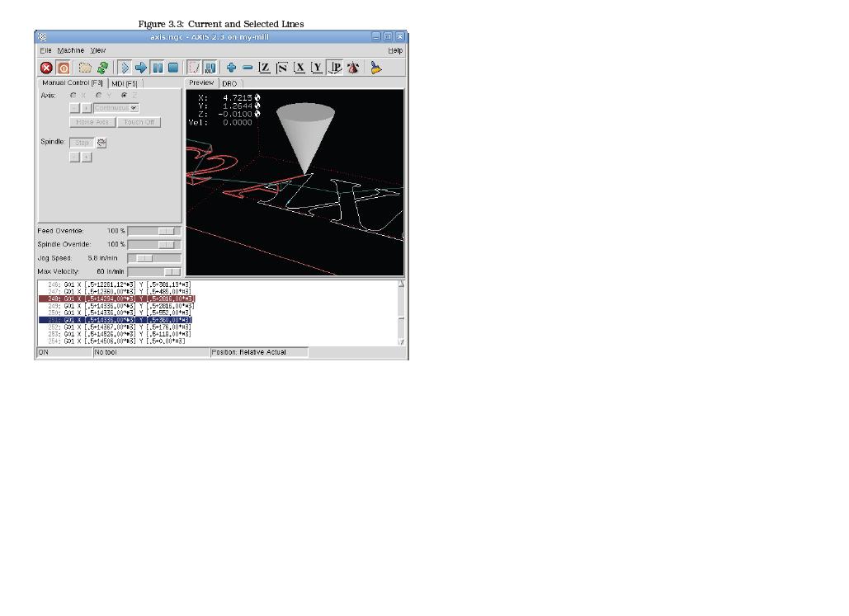
Task: Click the Touch Off button
Action: click(x=139, y=122)
